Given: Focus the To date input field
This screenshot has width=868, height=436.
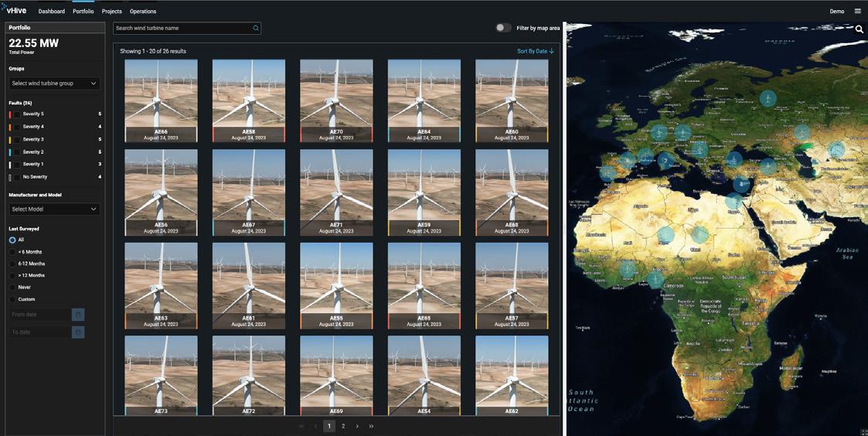Looking at the screenshot, I should [40, 332].
